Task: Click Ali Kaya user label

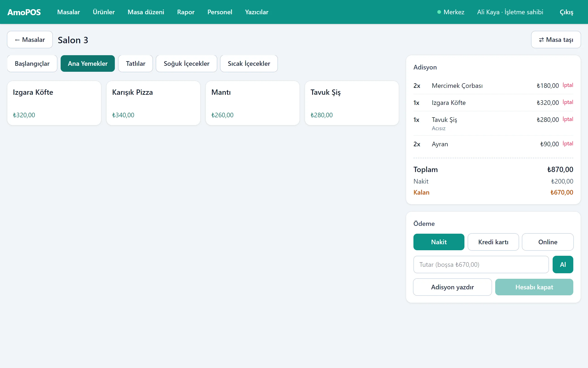Action: coord(510,12)
